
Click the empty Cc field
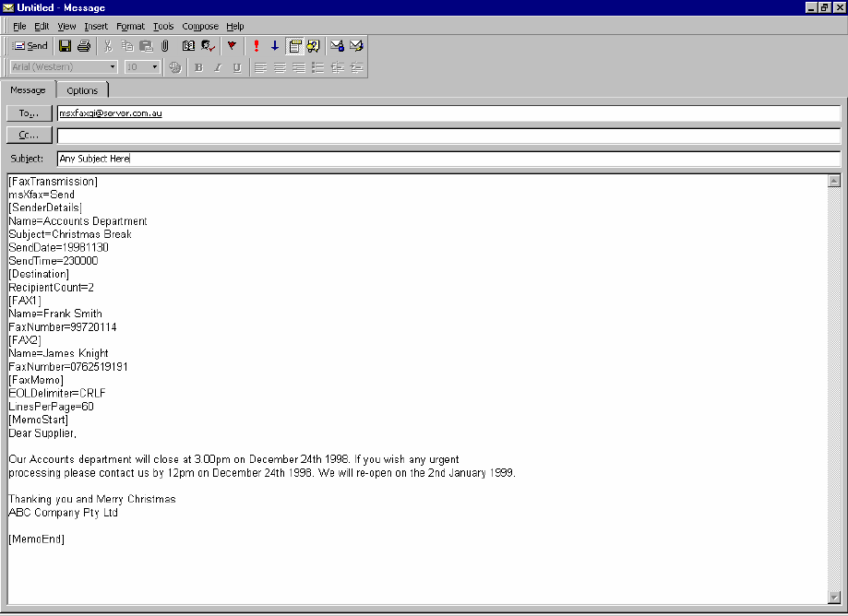[x=448, y=136]
